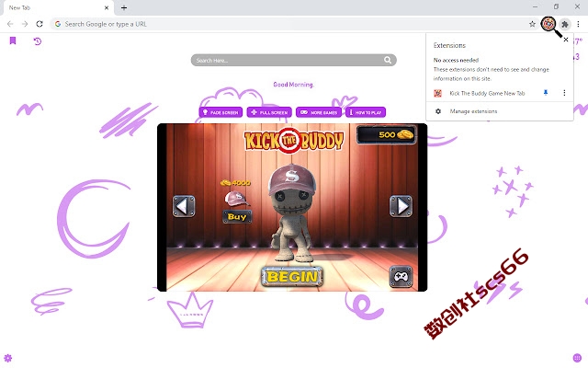Close the Extensions popup
This screenshot has width=588, height=368.
tap(566, 40)
